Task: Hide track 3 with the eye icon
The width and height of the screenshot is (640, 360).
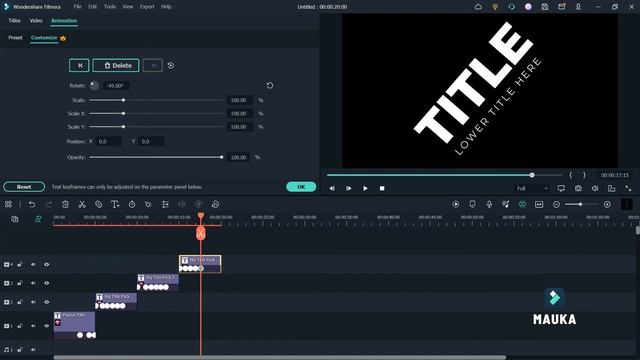Action: [x=47, y=283]
